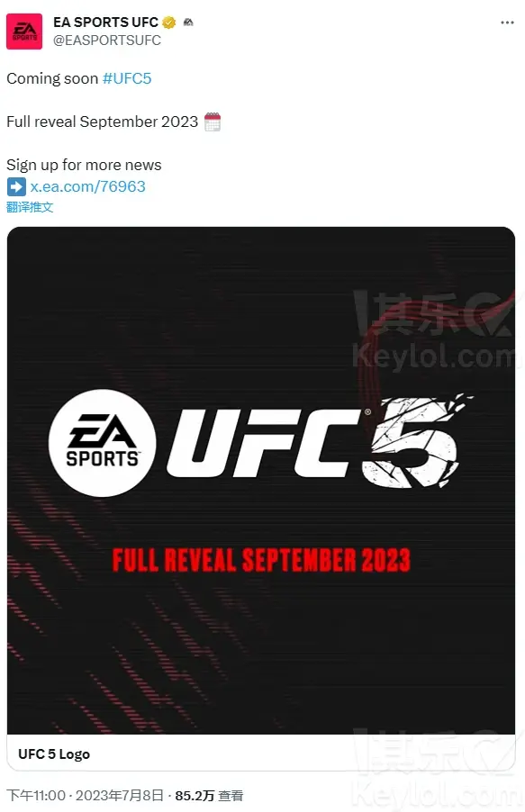Click the Sign up for more news text
This screenshot has width=525, height=812.
(84, 166)
